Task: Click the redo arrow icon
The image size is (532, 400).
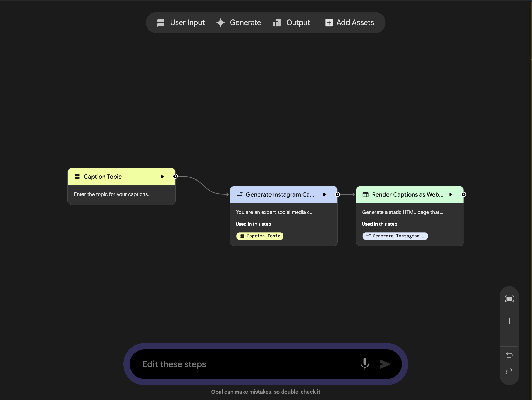Action: (x=509, y=372)
